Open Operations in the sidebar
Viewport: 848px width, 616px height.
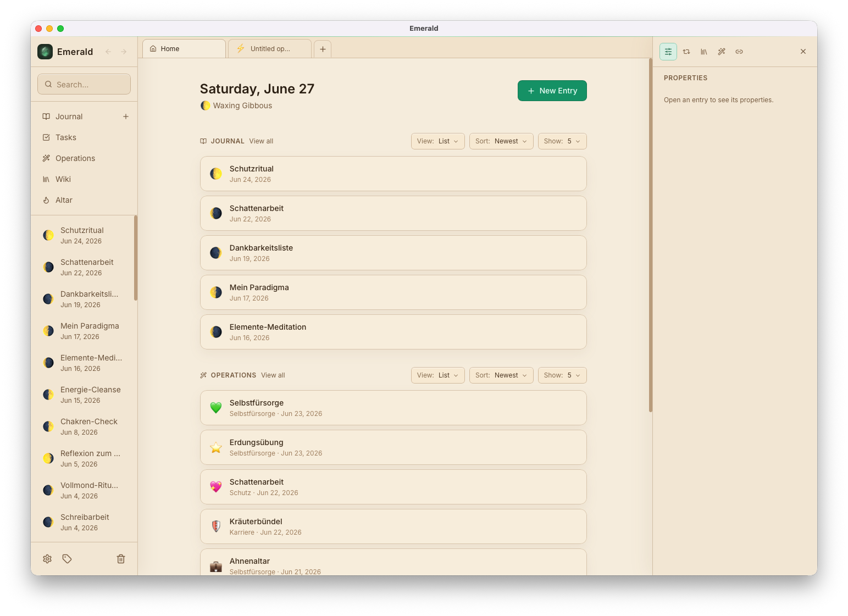point(84,158)
